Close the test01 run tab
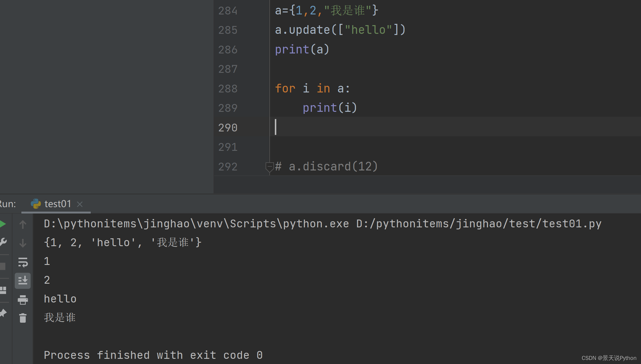The height and width of the screenshot is (364, 641). [x=80, y=204]
